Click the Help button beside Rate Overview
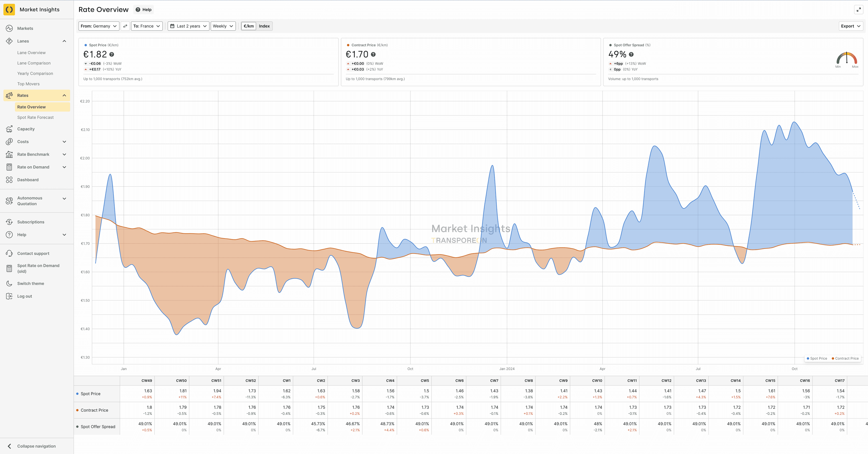Image resolution: width=868 pixels, height=454 pixels. pos(144,10)
